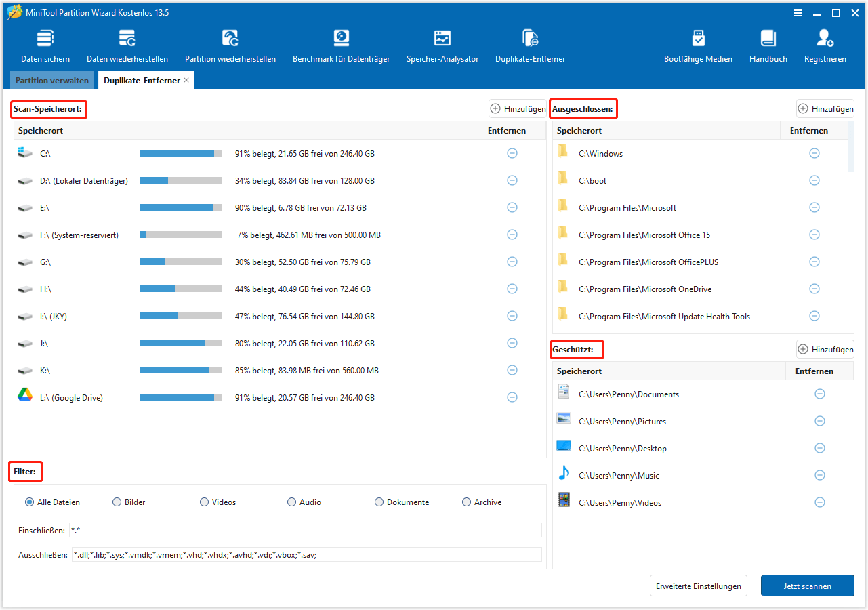This screenshot has height=610, width=868.
Task: Close the Duplikate-Entferner tab
Action: pos(186,79)
